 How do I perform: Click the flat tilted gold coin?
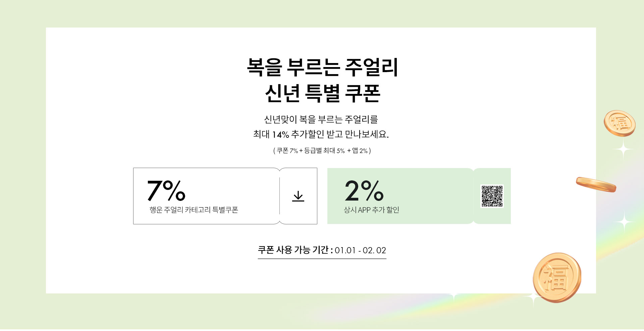coord(596,184)
